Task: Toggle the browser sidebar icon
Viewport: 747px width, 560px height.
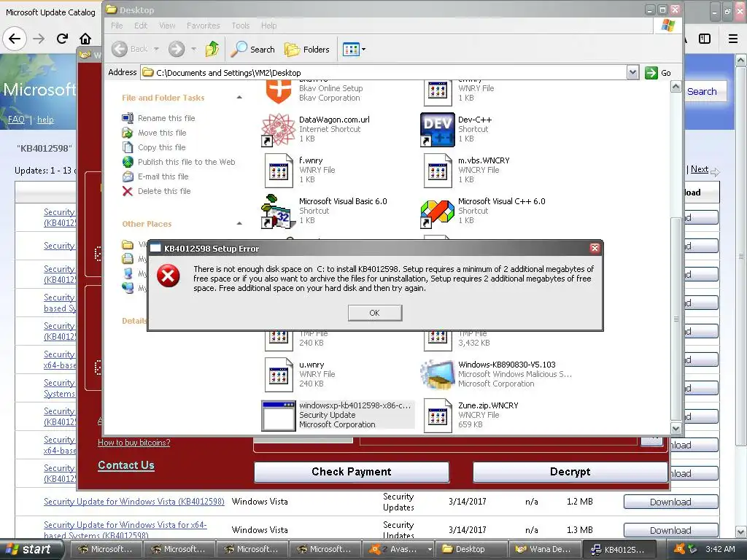Action: tap(705, 39)
